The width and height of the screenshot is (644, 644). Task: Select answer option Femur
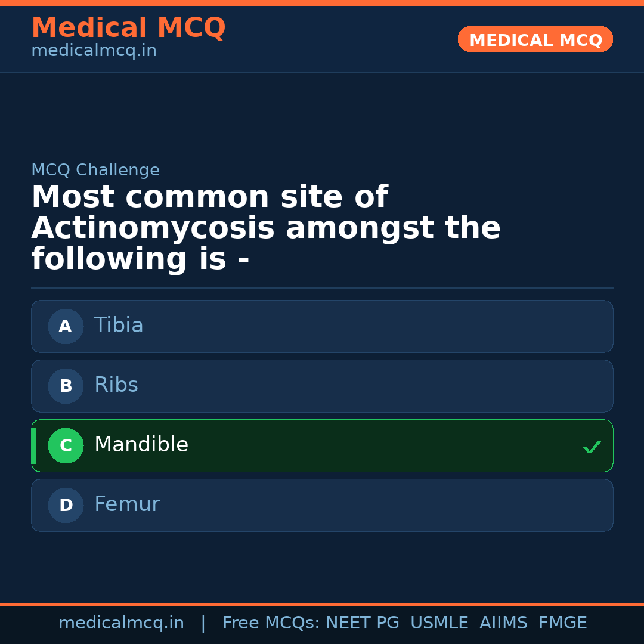tap(322, 505)
